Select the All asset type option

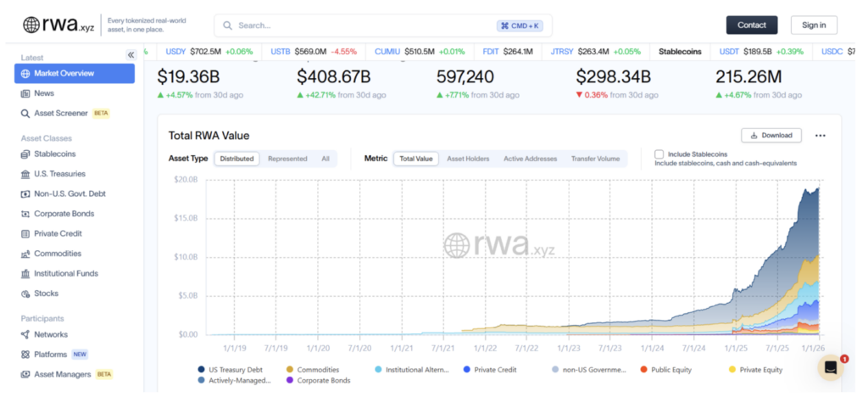(x=325, y=159)
